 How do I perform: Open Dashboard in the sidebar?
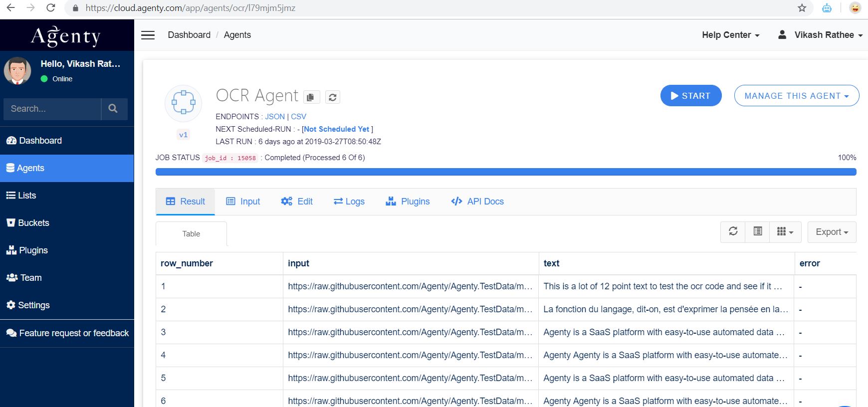[67, 141]
